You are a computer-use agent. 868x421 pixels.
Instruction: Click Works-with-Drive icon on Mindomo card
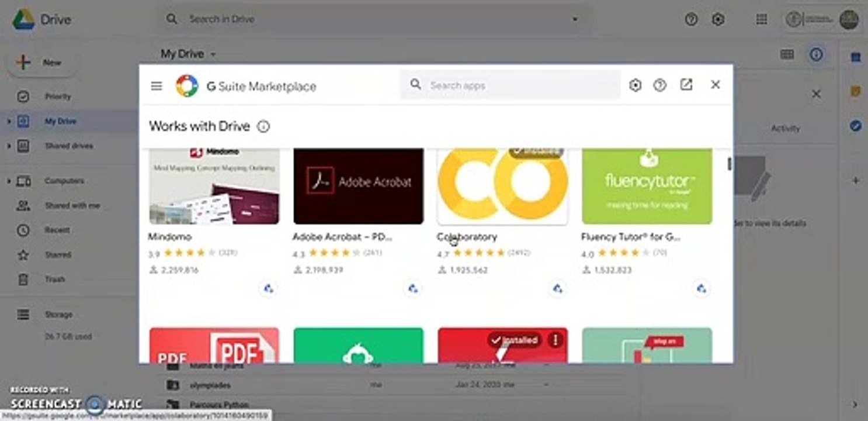click(268, 288)
